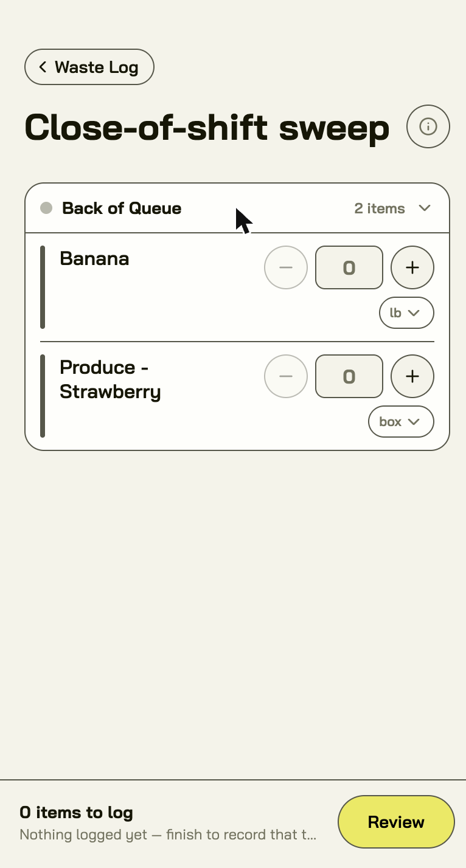466x868 pixels.
Task: Click the gray Back of Queue status dot
Action: pos(46,208)
